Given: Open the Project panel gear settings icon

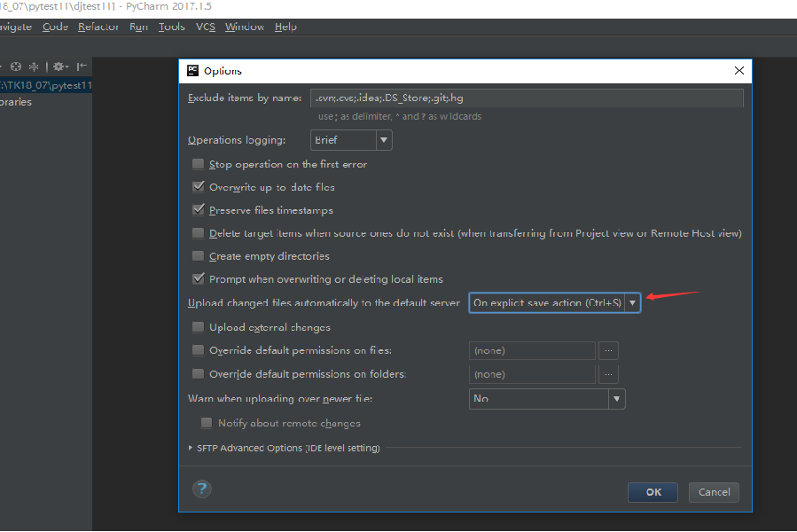Looking at the screenshot, I should [x=60, y=66].
